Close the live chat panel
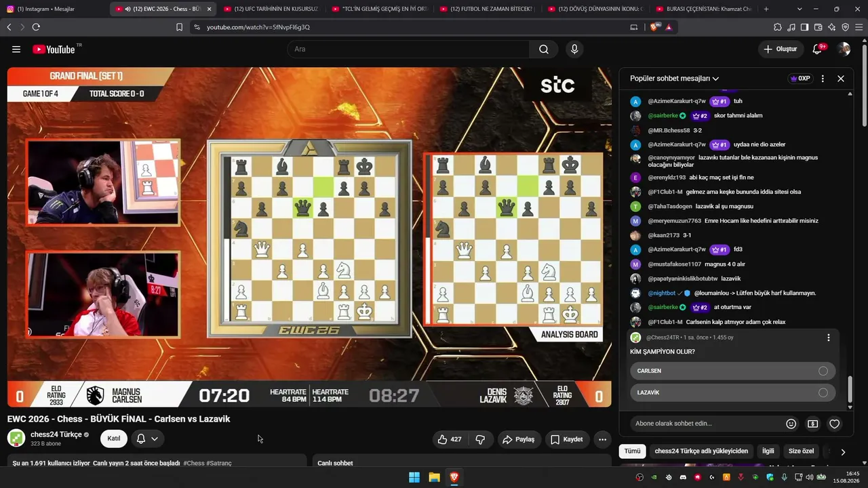Image resolution: width=868 pixels, height=488 pixels. tap(841, 79)
